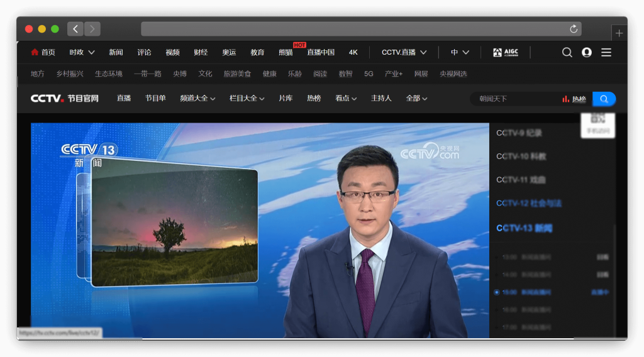Open a new tab with the plus button

pos(619,33)
